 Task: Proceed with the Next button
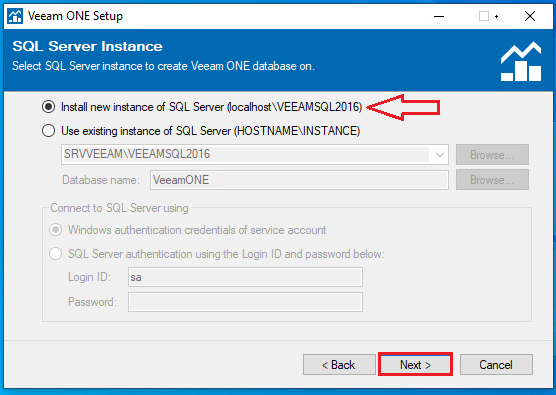tap(415, 365)
